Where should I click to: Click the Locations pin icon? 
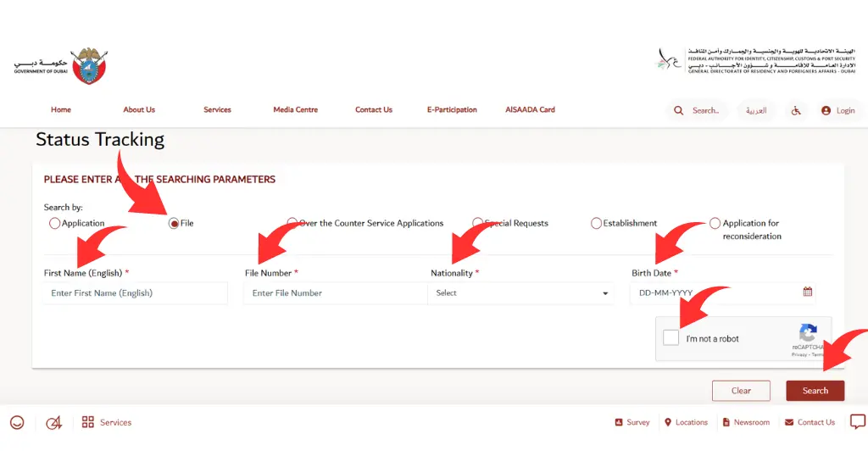coord(668,422)
